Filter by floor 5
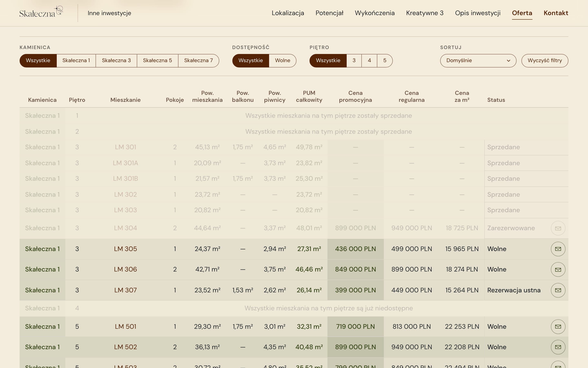 [385, 60]
